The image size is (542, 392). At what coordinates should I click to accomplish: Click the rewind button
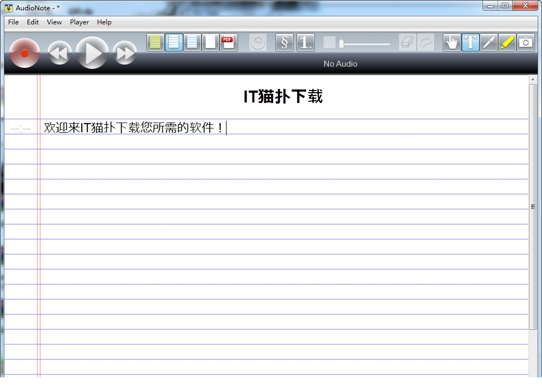coord(60,53)
